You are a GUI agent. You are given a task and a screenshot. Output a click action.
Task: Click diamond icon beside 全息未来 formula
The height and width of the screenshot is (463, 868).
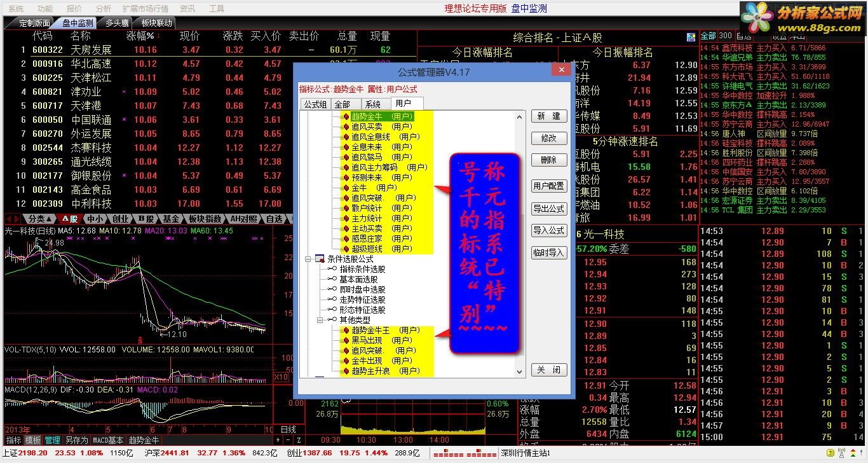pos(346,147)
